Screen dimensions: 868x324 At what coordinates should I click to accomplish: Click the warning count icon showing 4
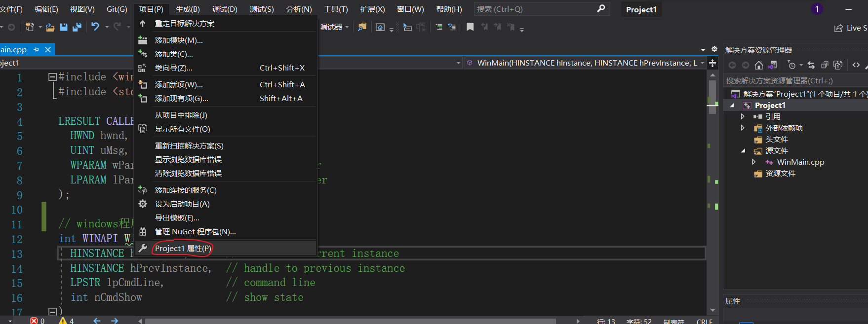(63, 321)
